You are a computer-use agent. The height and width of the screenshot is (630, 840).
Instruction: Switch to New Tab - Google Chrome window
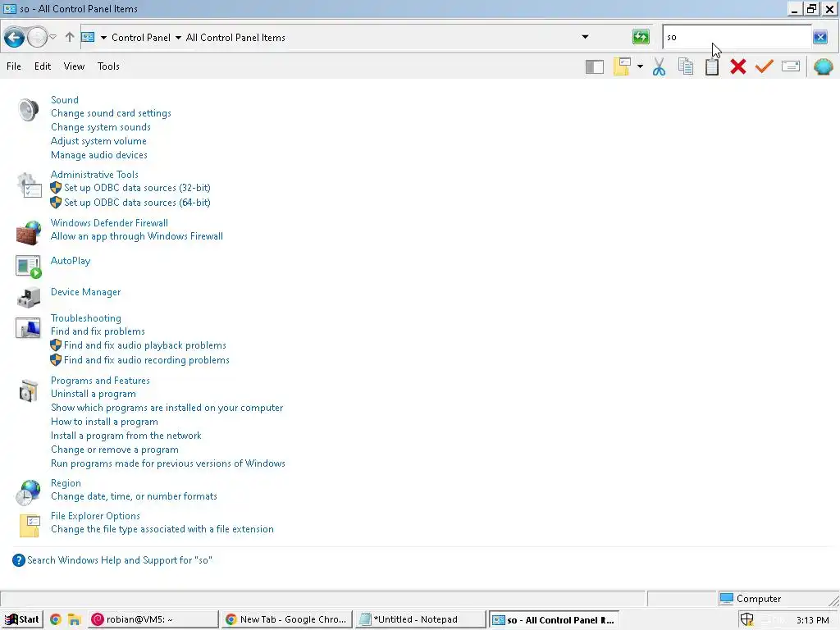286,619
